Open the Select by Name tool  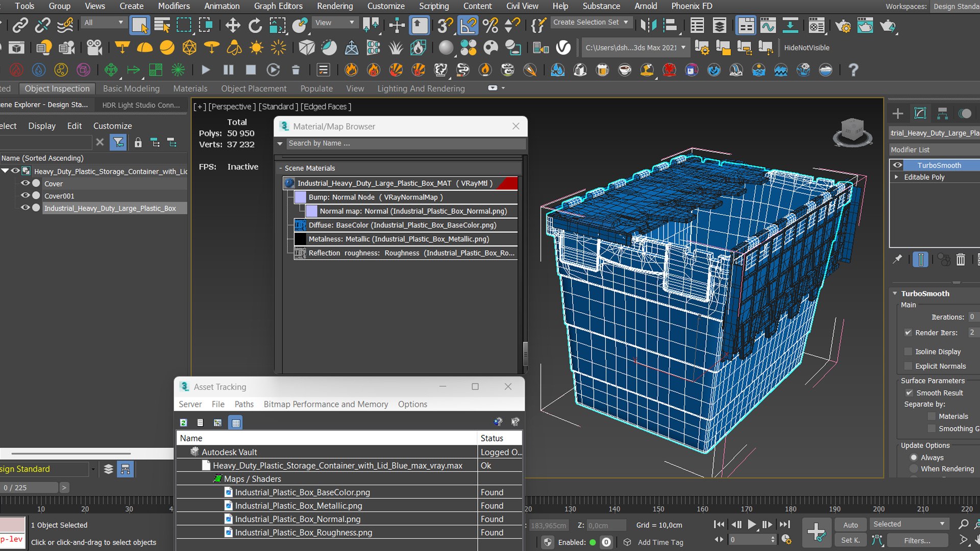[162, 25]
